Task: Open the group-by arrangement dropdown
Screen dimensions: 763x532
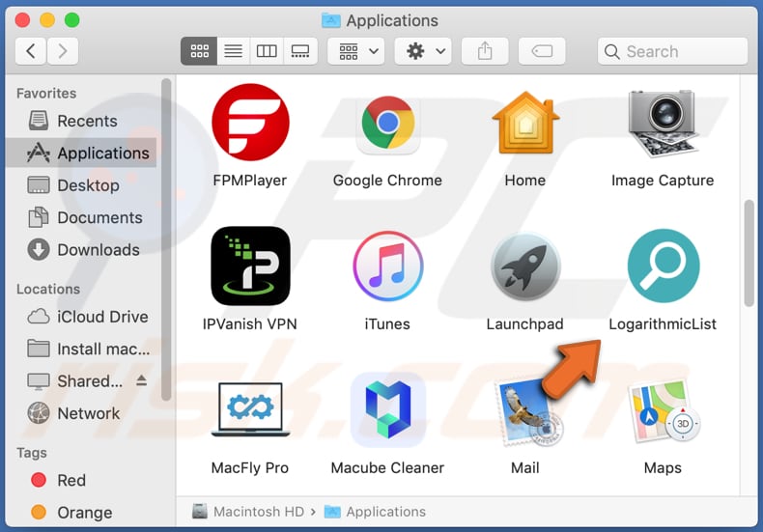Action: pos(356,51)
